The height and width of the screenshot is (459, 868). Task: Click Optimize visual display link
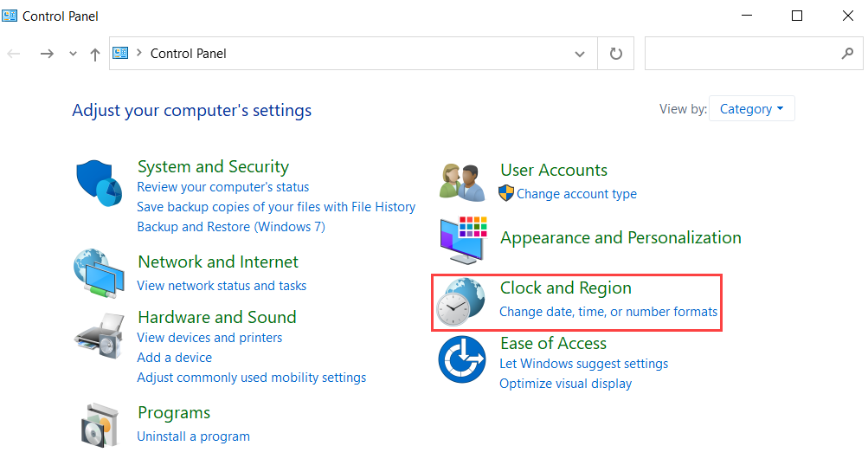click(x=565, y=384)
